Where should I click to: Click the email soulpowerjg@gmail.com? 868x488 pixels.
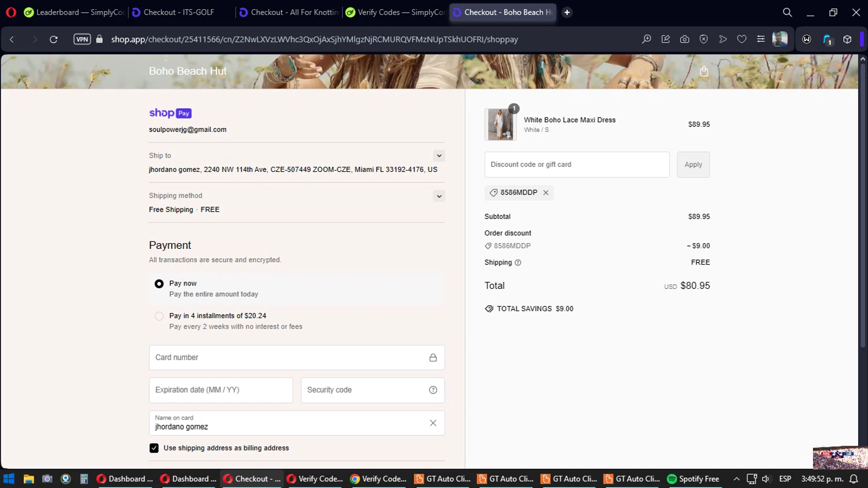pyautogui.click(x=187, y=130)
